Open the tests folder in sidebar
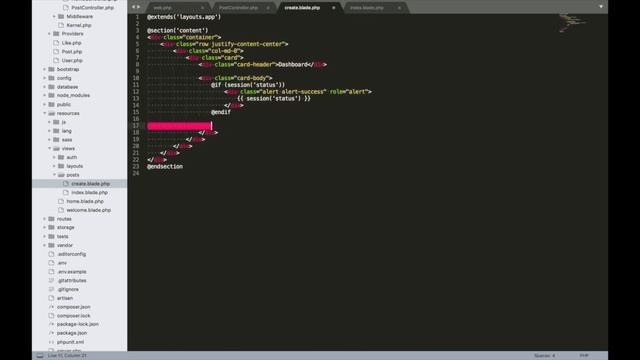The height and width of the screenshot is (360, 640). pyautogui.click(x=62, y=237)
